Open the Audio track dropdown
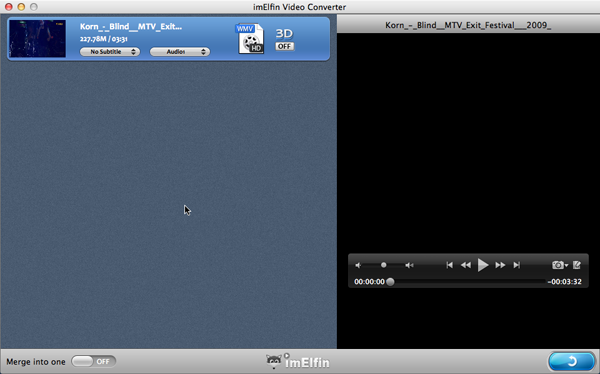Image resolution: width=600 pixels, height=374 pixels. [x=180, y=52]
